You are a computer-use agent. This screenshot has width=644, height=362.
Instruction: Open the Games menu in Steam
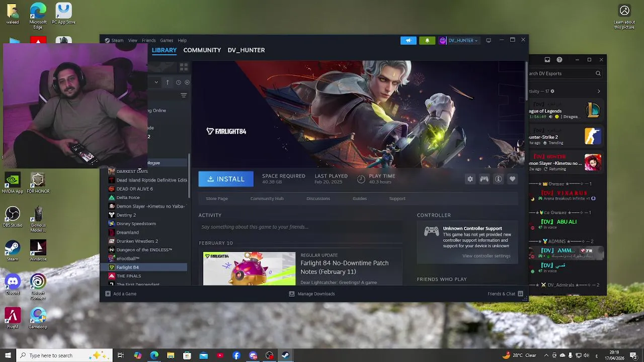click(167, 41)
